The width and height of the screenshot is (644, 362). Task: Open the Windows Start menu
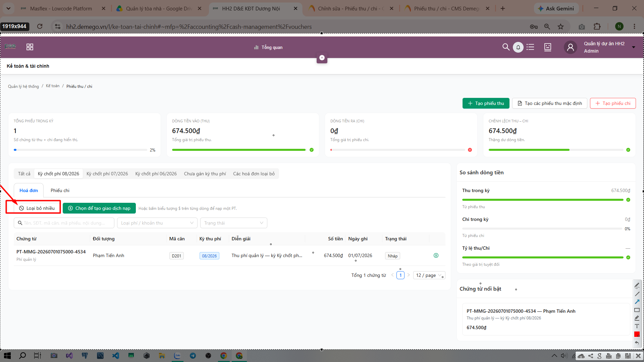7,356
